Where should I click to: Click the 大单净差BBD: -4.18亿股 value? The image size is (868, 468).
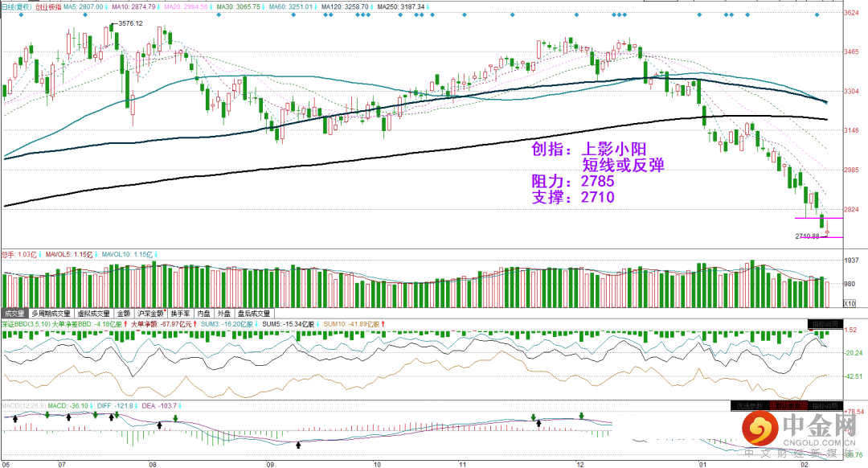[87, 324]
